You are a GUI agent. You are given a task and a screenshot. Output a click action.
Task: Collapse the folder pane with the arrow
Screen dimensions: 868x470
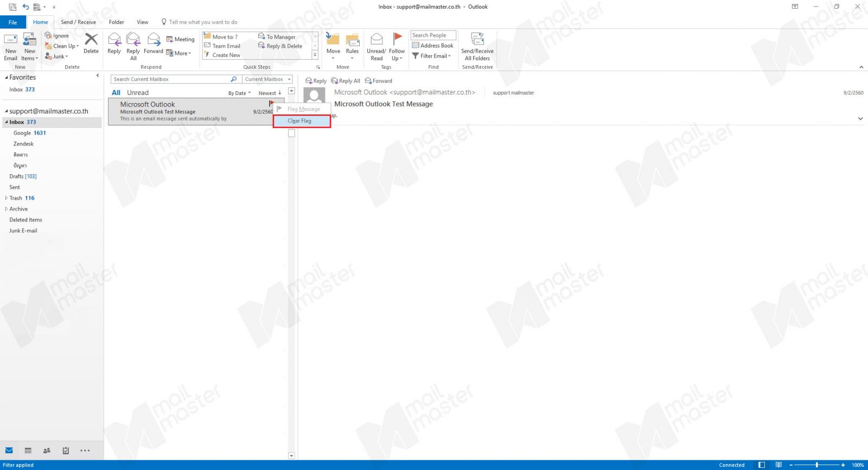[x=98, y=75]
